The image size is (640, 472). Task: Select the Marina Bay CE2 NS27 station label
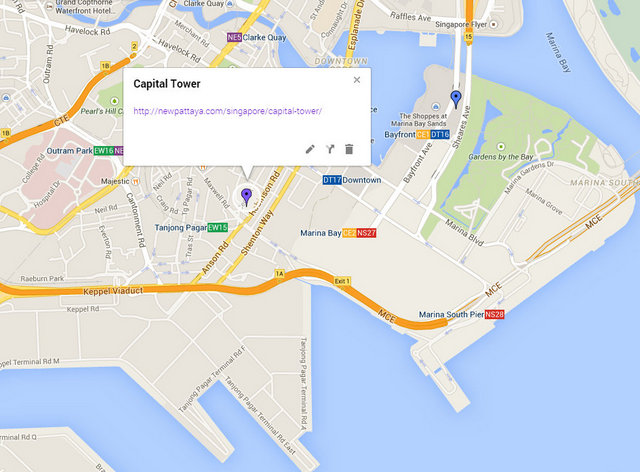pos(338,233)
